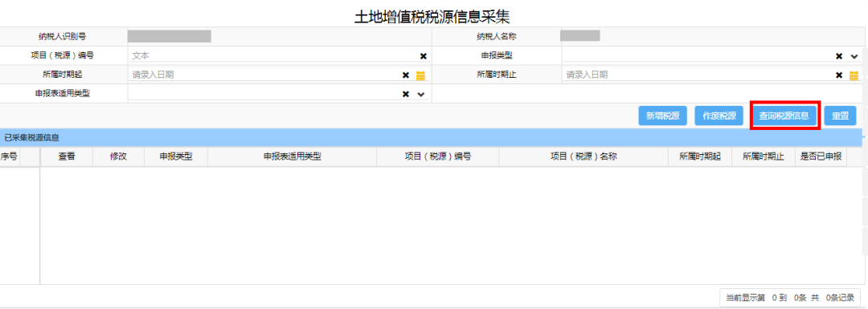The width and height of the screenshot is (868, 309).
Task: Clear the 所属时期起 date with the X icon
Action: coord(406,75)
